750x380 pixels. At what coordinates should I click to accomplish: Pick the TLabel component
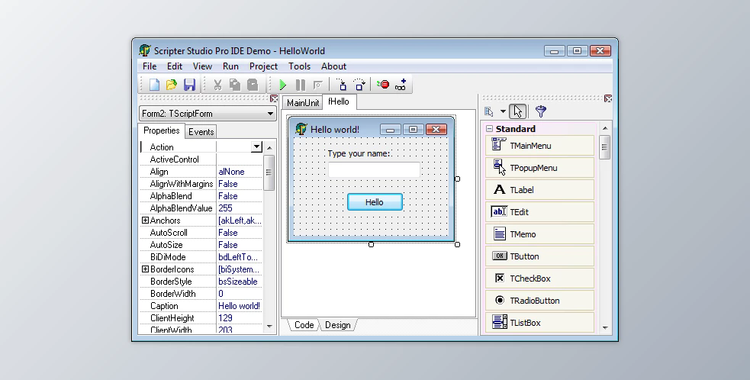pos(540,190)
